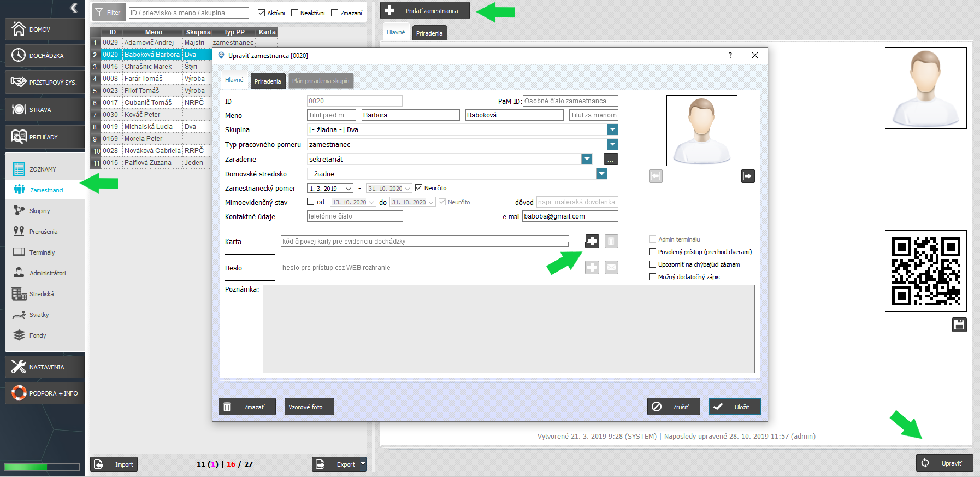Collapse the sidebar with the arrow icon

click(x=74, y=8)
